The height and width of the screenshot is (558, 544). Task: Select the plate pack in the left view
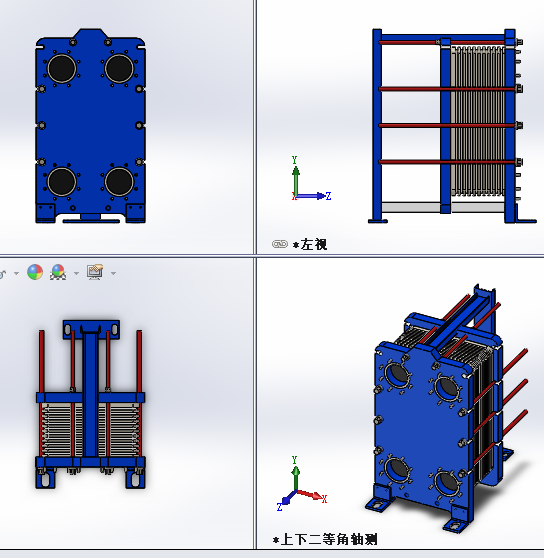478,121
